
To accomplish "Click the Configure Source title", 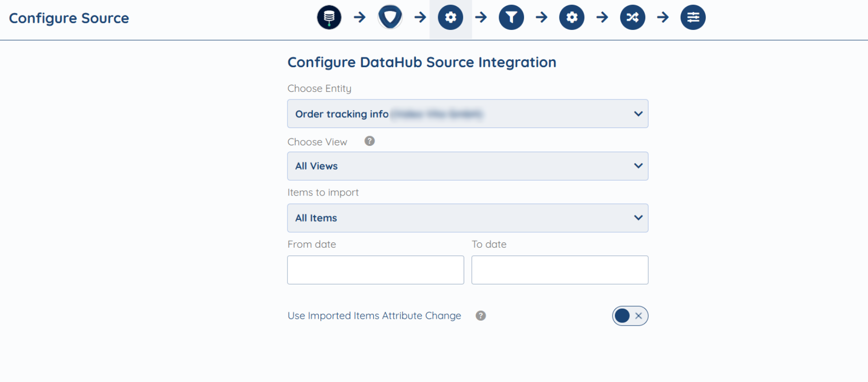I will [69, 18].
